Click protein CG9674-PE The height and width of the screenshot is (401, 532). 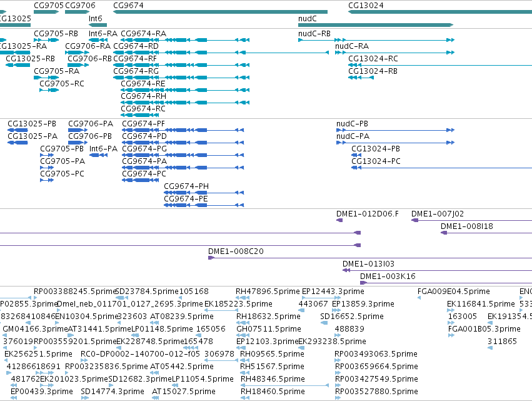pos(186,199)
